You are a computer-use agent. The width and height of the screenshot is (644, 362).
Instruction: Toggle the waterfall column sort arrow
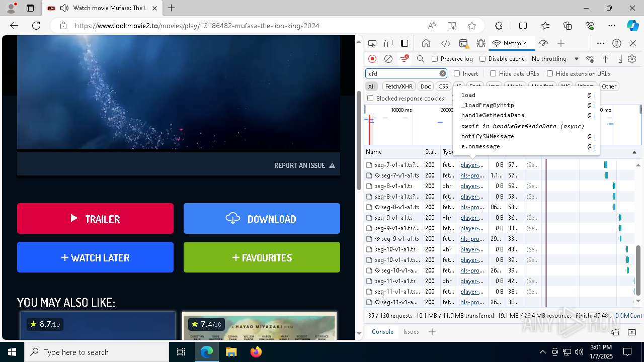634,152
